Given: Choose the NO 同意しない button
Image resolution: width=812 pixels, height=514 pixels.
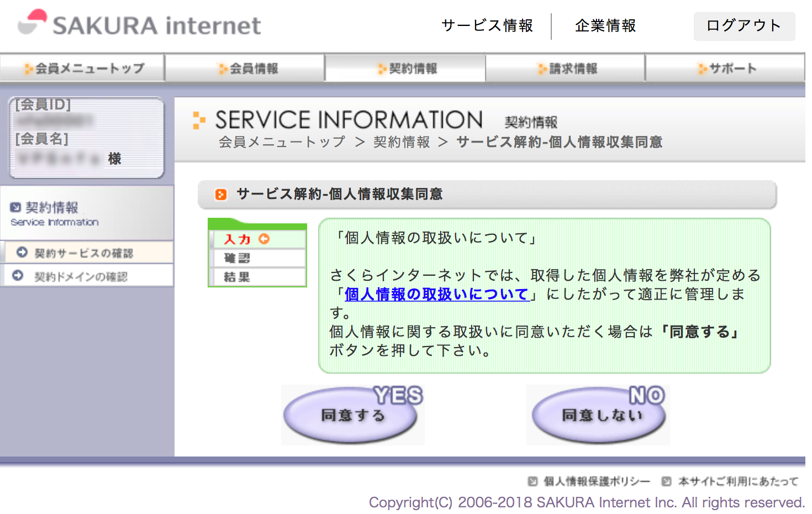Looking at the screenshot, I should [x=599, y=415].
